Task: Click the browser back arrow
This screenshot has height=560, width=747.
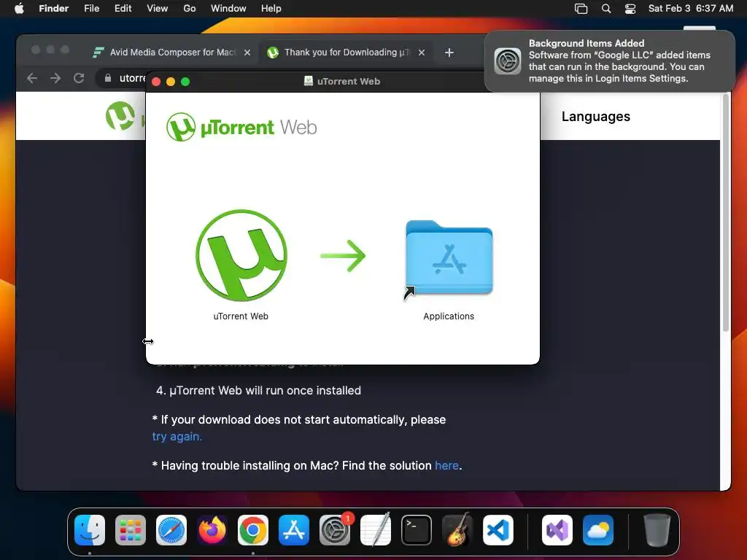Action: click(32, 78)
